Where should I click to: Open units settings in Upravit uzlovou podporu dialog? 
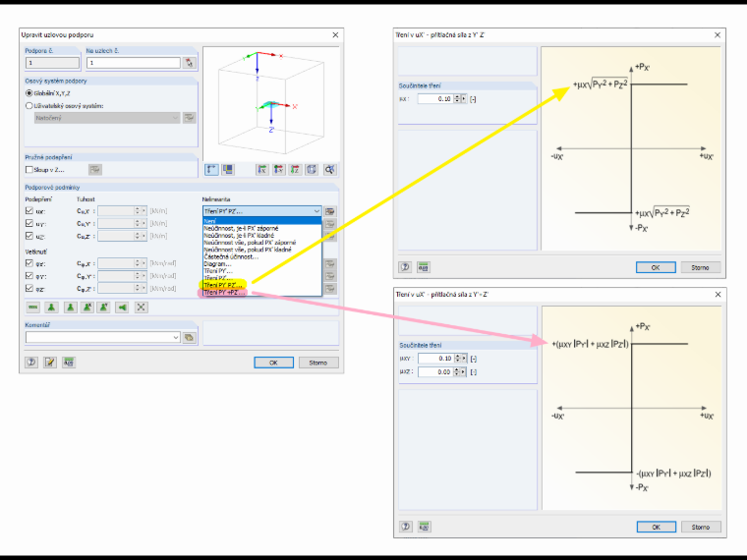69,363
